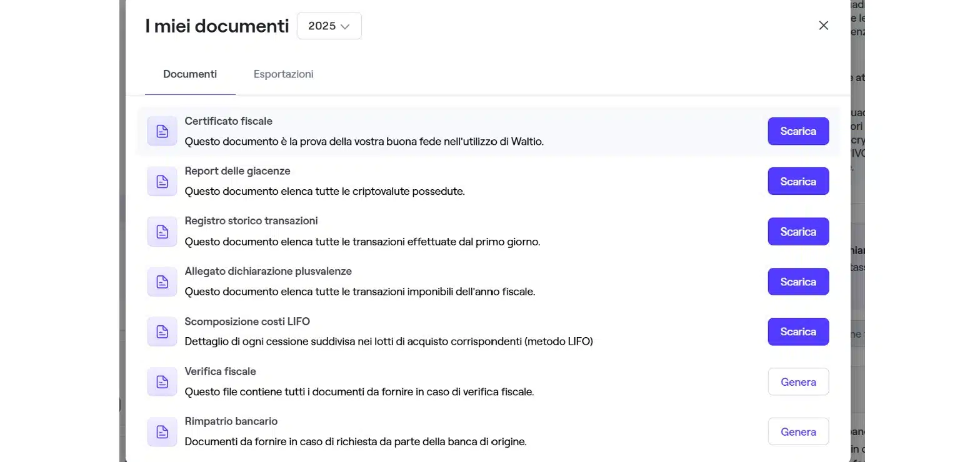This screenshot has width=980, height=462.
Task: Click the Registro storico transazioni document icon
Action: click(162, 232)
